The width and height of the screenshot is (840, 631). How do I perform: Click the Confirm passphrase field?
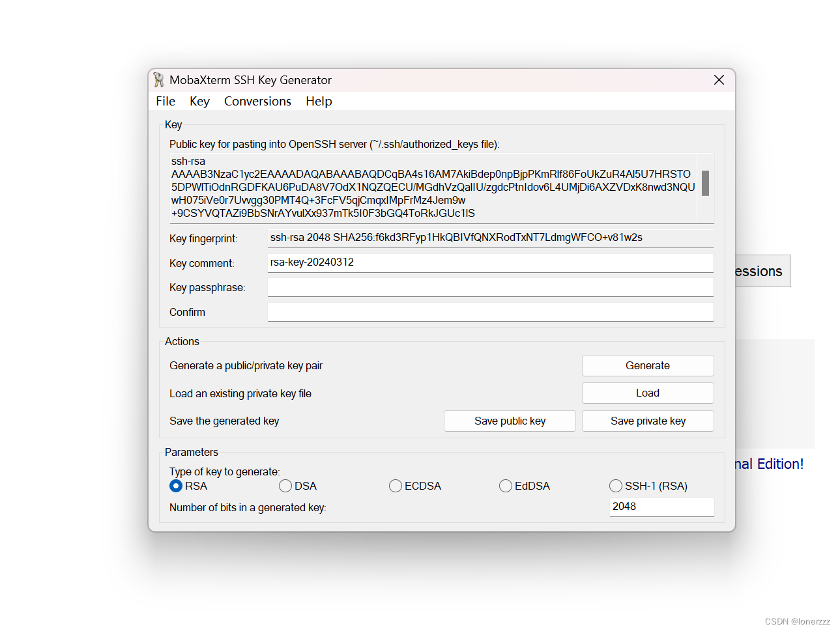click(490, 312)
